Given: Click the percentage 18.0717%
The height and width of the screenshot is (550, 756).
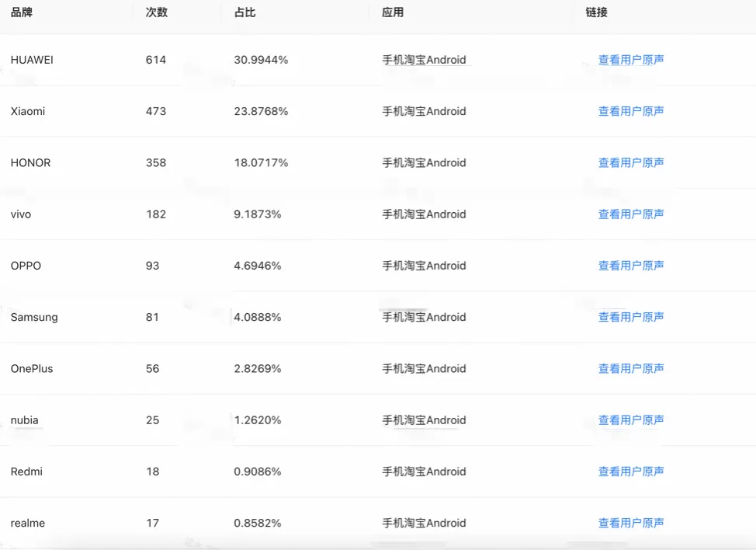Looking at the screenshot, I should (x=261, y=162).
